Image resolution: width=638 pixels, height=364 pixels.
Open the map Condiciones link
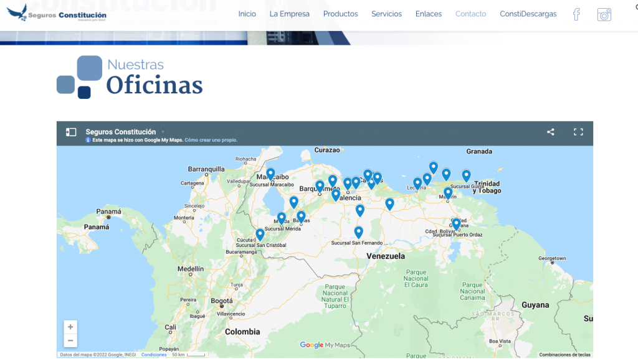point(154,355)
